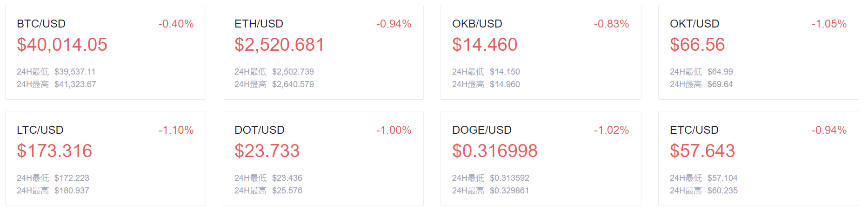The width and height of the screenshot is (868, 213).
Task: Open the DOT/USD market card
Action: point(323,158)
